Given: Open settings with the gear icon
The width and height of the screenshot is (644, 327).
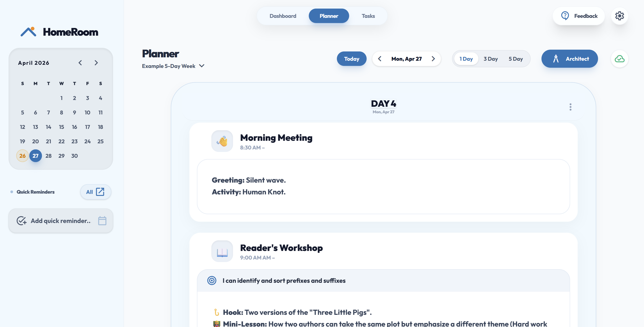Looking at the screenshot, I should (x=619, y=16).
